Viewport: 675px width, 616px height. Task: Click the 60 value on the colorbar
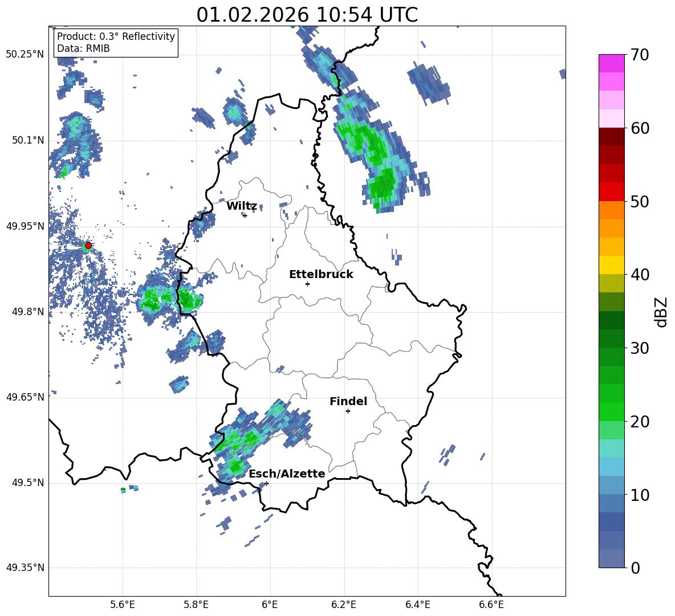pos(640,128)
